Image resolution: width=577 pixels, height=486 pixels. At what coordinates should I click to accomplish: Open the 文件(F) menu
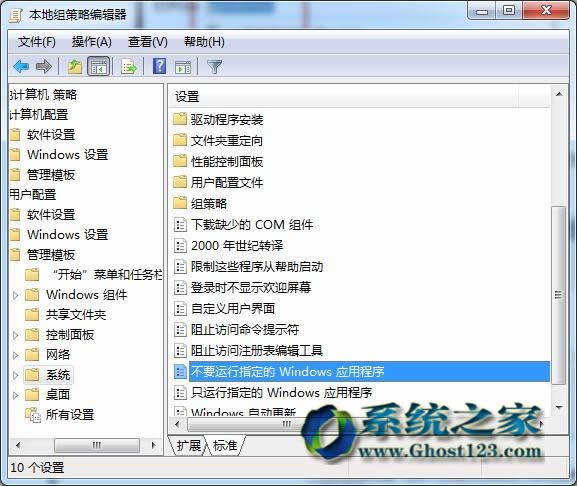point(37,42)
